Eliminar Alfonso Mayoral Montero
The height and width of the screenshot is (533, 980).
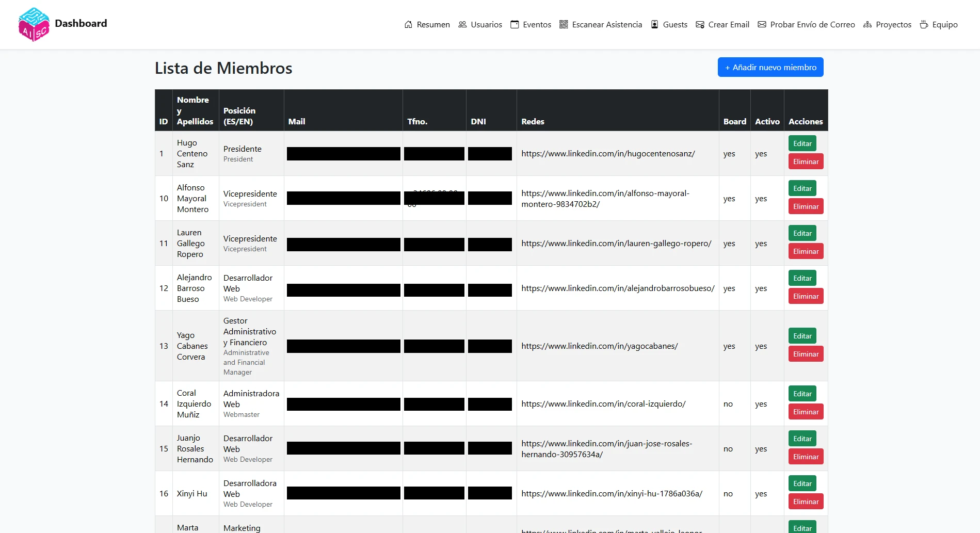tap(806, 206)
